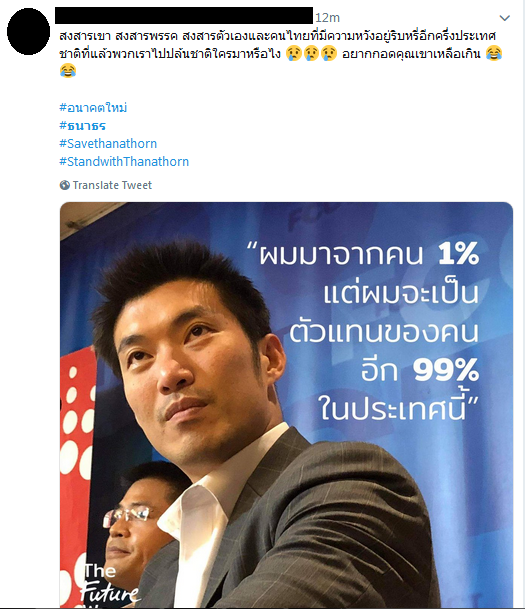
Task: Follow the #Savethanathorn hashtag
Action: (108, 144)
